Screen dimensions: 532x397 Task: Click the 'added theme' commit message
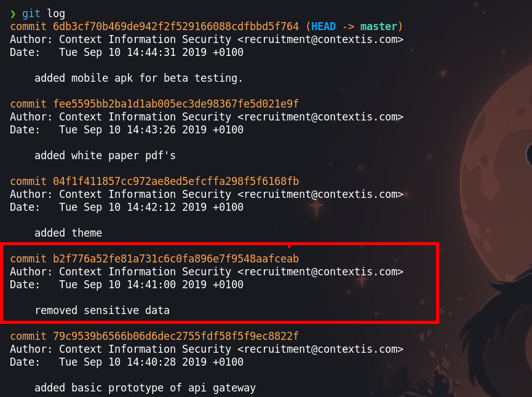click(68, 233)
